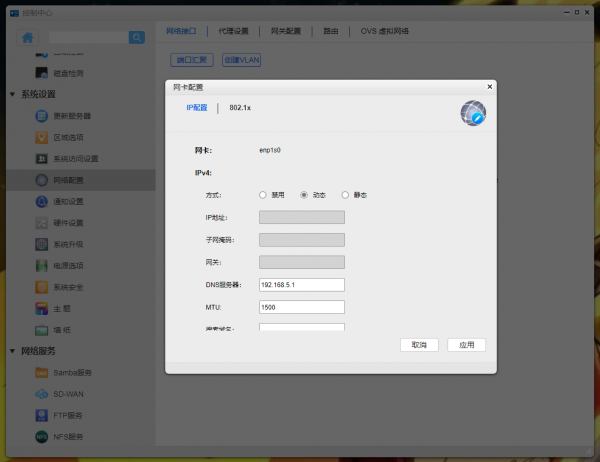Image resolution: width=600 pixels, height=462 pixels.
Task: Select the 静态 radio button
Action: [x=345, y=195]
